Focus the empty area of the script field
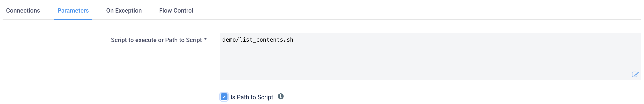Viewport: 644px width, 104px height. [425, 63]
